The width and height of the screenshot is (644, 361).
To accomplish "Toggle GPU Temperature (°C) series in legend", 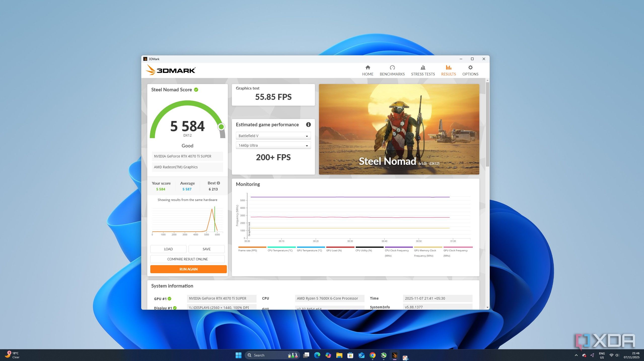I will (x=311, y=249).
